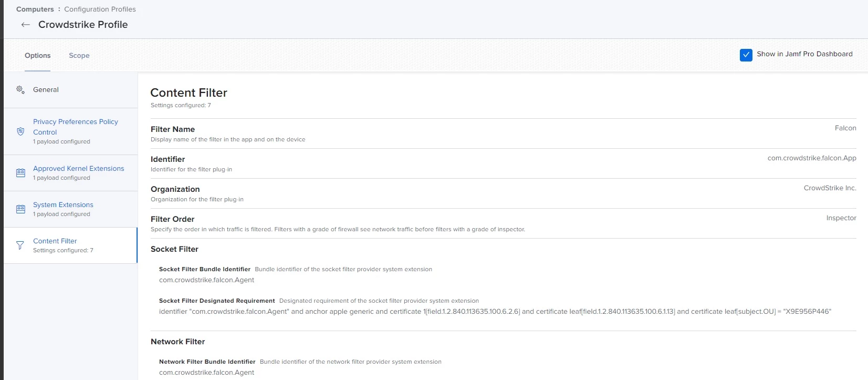
Task: Click the General gear icon in sidebar
Action: click(x=20, y=90)
